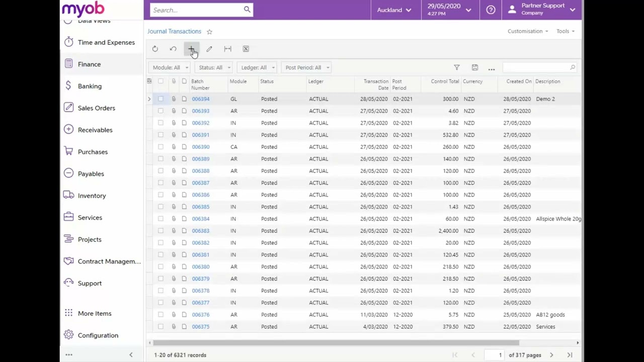Click the fit-to-screen columns icon
The image size is (644, 362).
227,49
